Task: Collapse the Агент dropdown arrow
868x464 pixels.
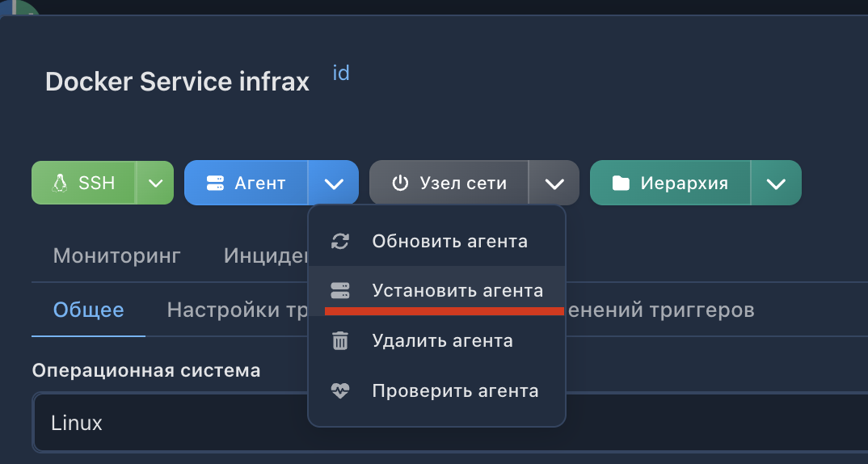Action: [x=334, y=183]
